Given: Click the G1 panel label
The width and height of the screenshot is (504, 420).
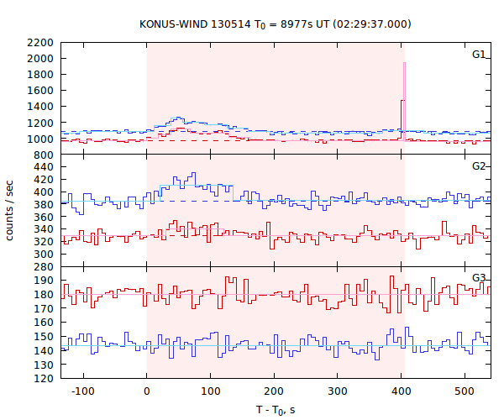Looking at the screenshot, I should 479,55.
